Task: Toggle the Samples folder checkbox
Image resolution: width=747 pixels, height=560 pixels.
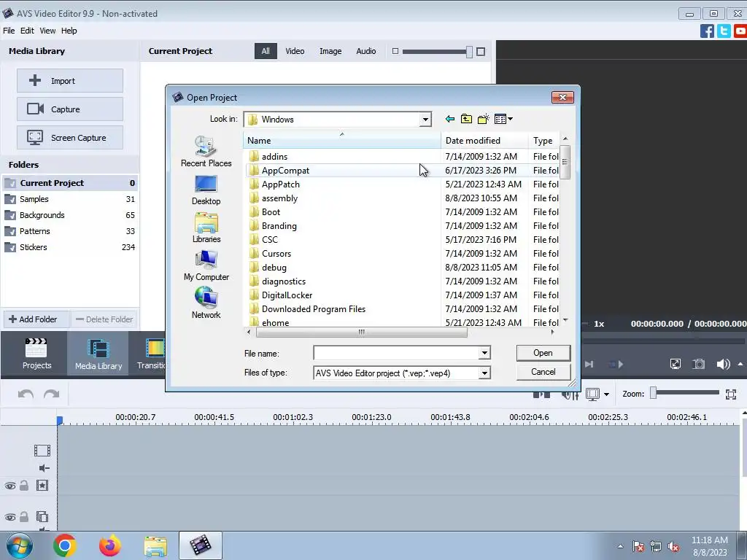Action: click(10, 200)
